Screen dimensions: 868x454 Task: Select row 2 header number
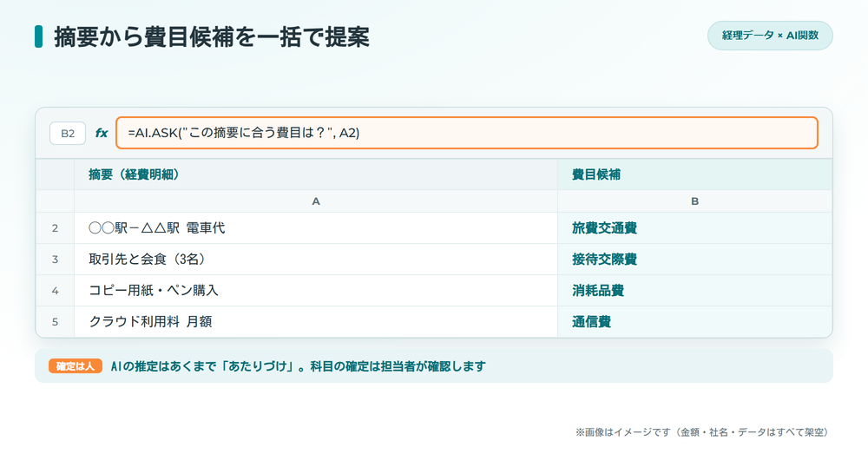55,228
